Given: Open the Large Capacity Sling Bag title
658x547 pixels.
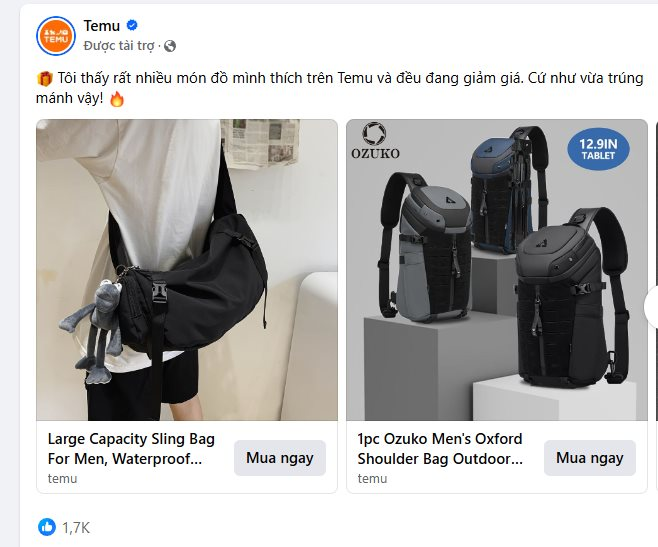Looking at the screenshot, I should tap(132, 449).
